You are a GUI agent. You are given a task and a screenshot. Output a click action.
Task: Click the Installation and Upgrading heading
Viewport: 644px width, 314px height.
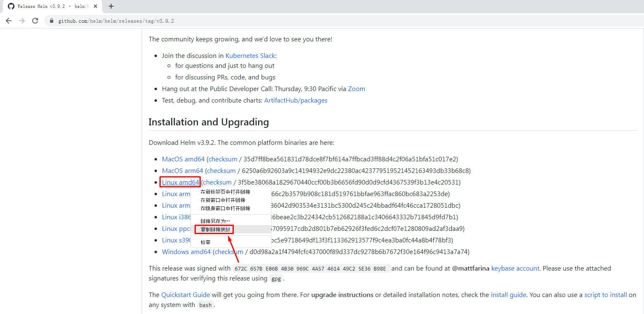209,122
